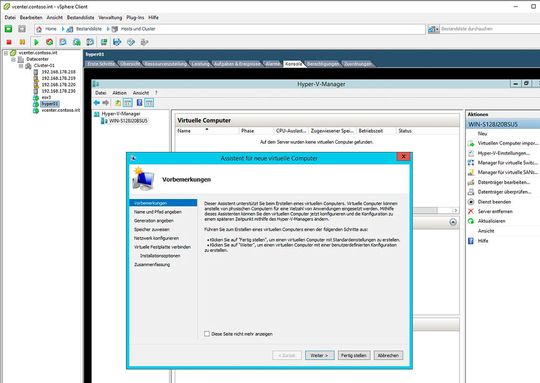This screenshot has height=383, width=540.
Task: Click the red Power Off toolbar icon
Action: pos(9,42)
